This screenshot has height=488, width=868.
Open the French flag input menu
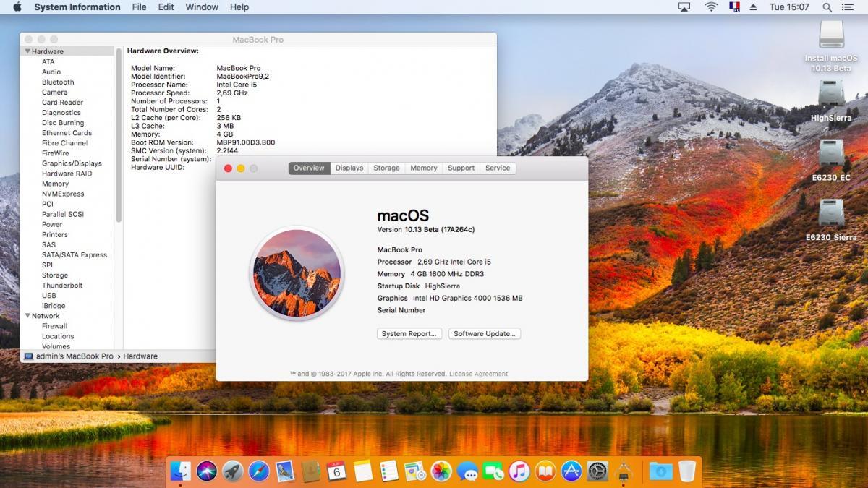pyautogui.click(x=735, y=7)
